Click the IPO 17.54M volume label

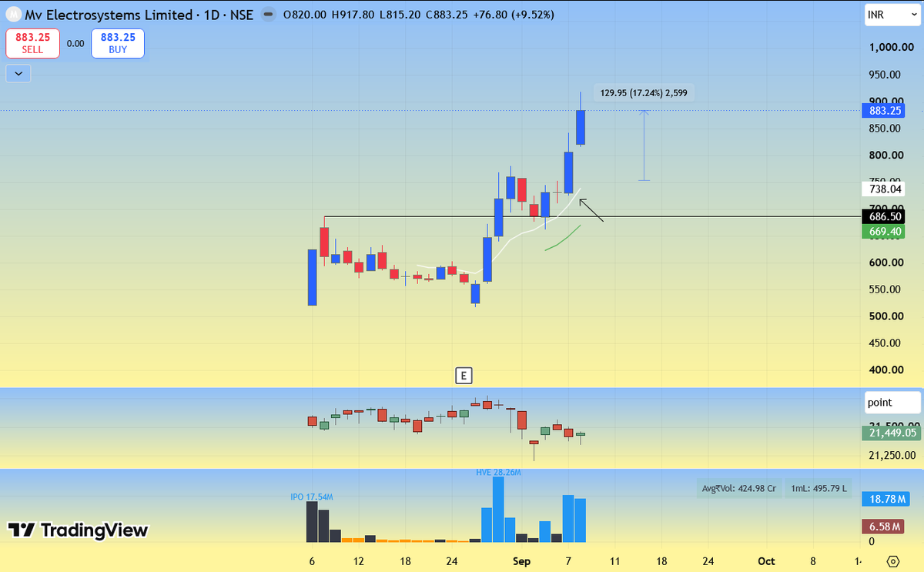click(x=311, y=497)
